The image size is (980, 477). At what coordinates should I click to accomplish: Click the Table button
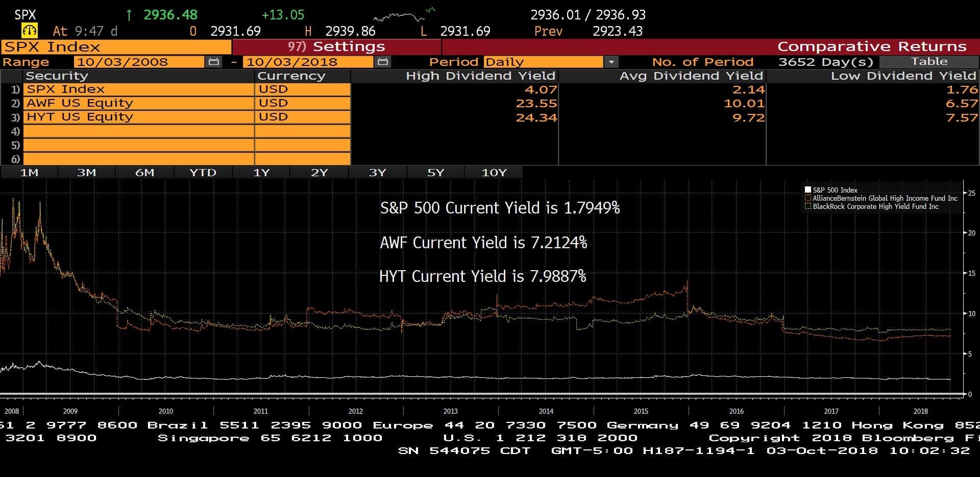[x=929, y=62]
